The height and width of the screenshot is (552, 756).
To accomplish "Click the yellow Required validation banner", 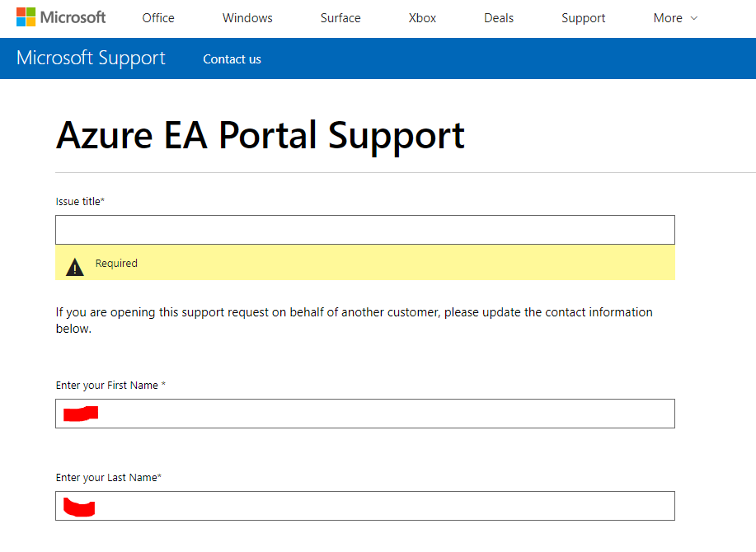I will pyautogui.click(x=365, y=263).
